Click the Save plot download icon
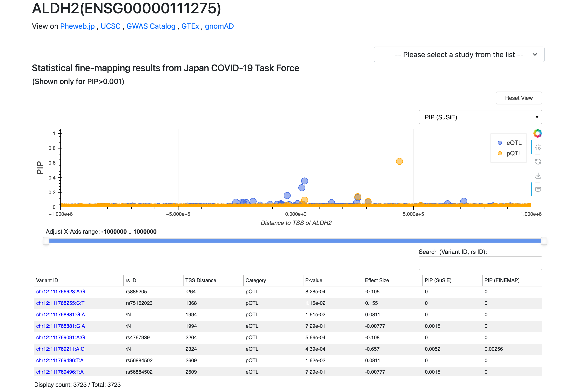577x392 pixels. pyautogui.click(x=538, y=176)
